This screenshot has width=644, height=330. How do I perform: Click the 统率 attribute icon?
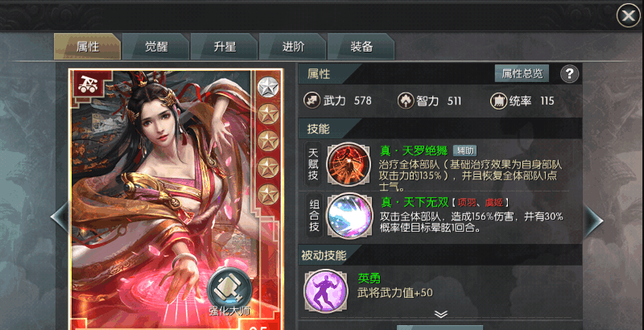(498, 101)
